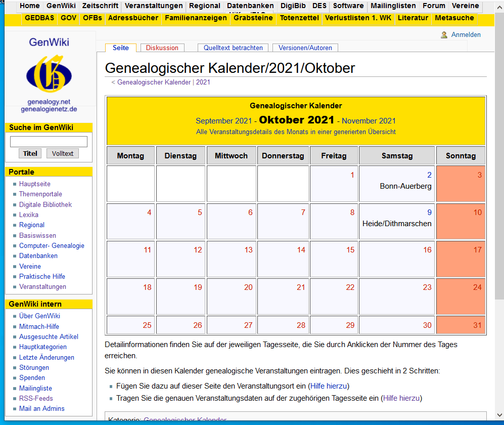Open Datenbanken in the top navigation bar
This screenshot has width=504, height=425.
[x=250, y=6]
